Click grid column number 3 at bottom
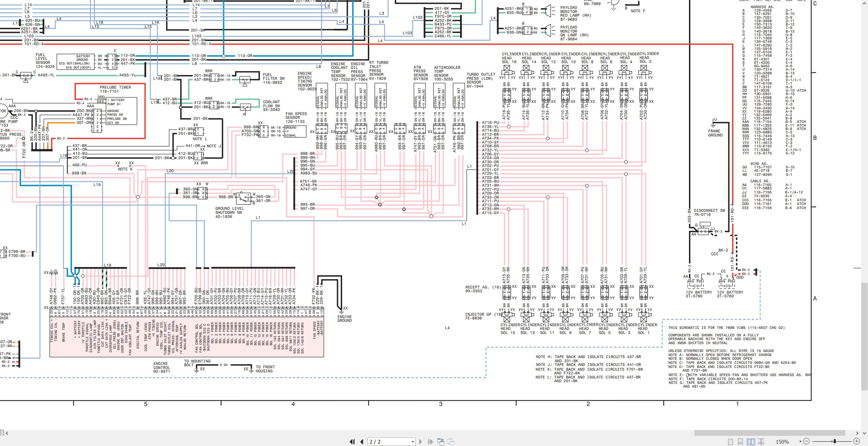 point(440,404)
